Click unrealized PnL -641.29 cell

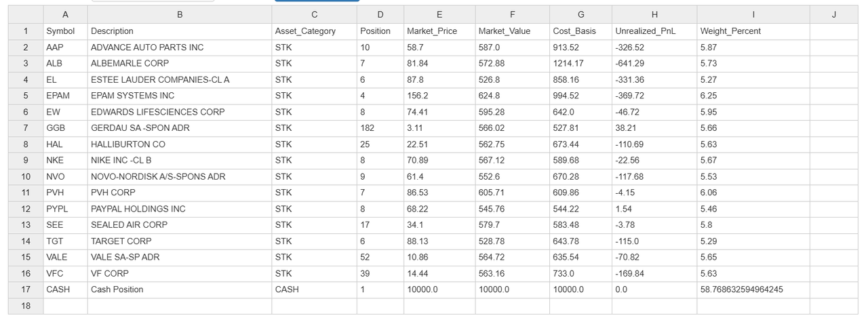654,64
